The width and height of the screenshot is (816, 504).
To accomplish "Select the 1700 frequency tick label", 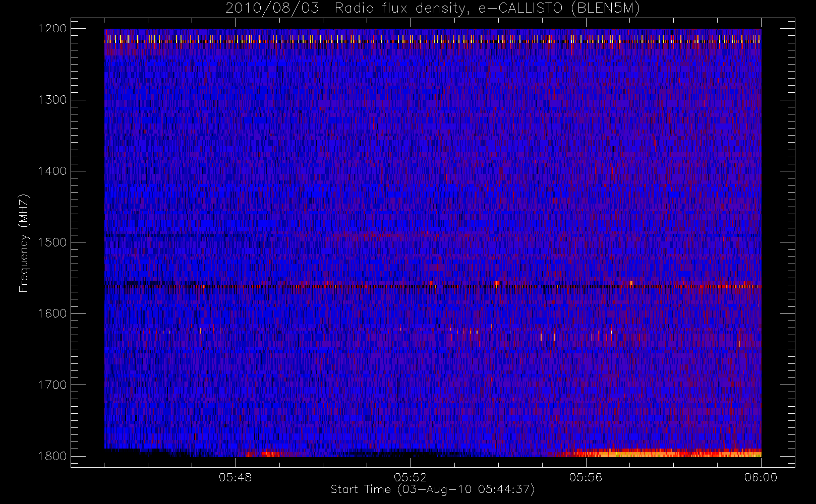I will pos(52,385).
